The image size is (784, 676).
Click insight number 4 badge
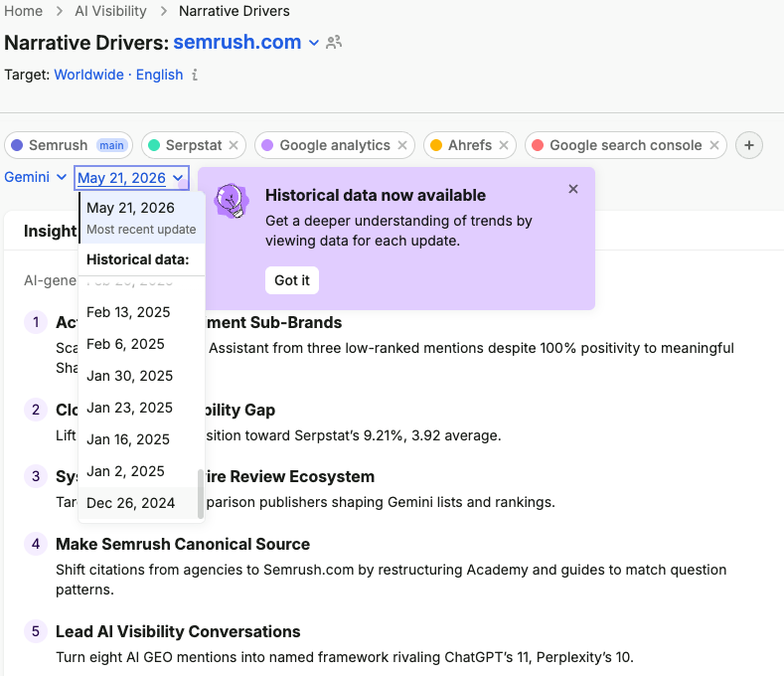36,544
